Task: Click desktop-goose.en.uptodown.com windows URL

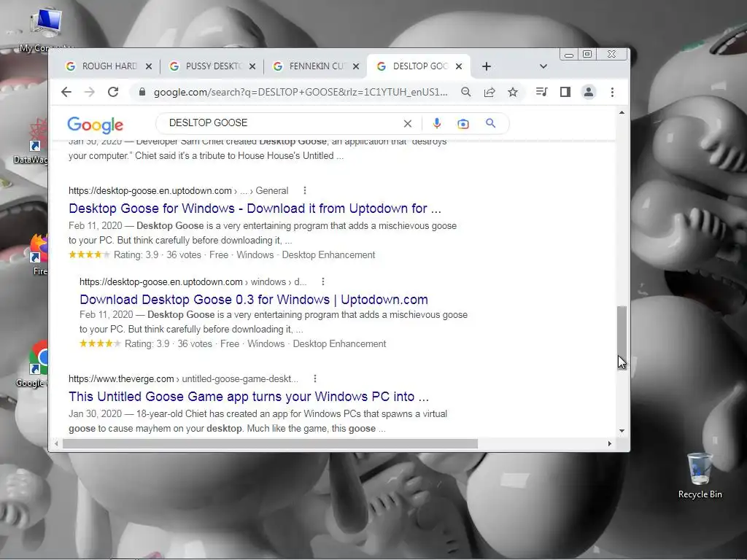Action: point(193,281)
